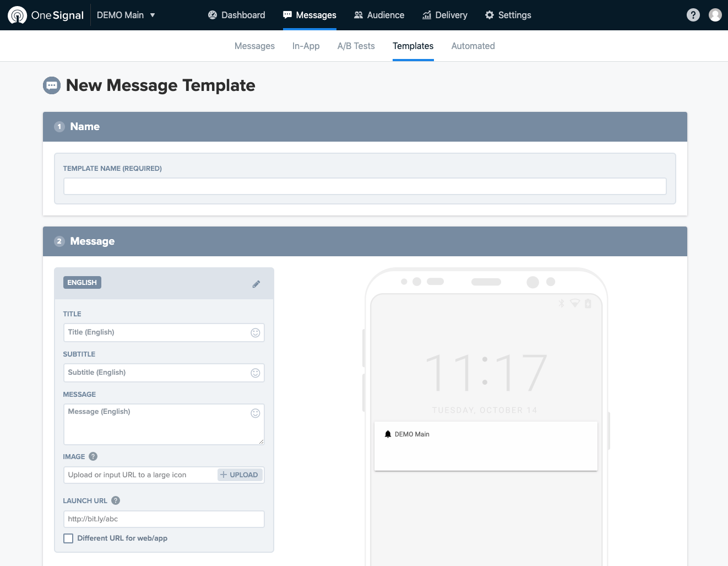Screen dimensions: 728x566
Task: Open the Messages menu in top bar
Action: click(309, 15)
